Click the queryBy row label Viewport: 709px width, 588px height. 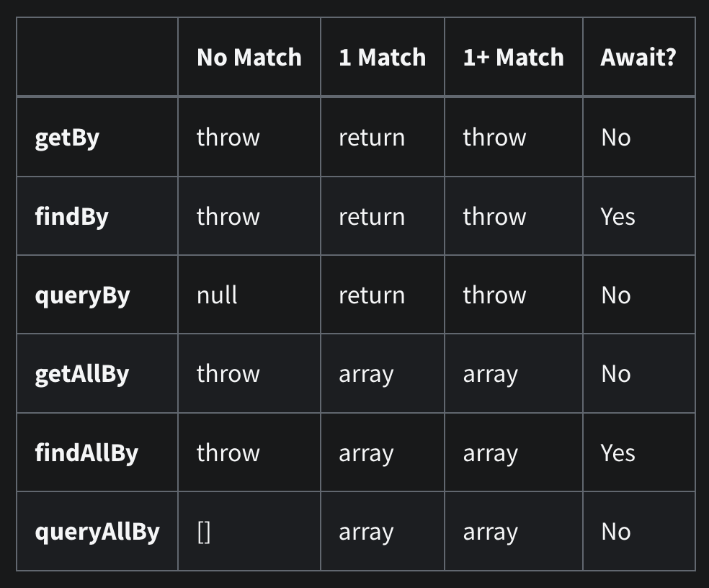click(82, 295)
